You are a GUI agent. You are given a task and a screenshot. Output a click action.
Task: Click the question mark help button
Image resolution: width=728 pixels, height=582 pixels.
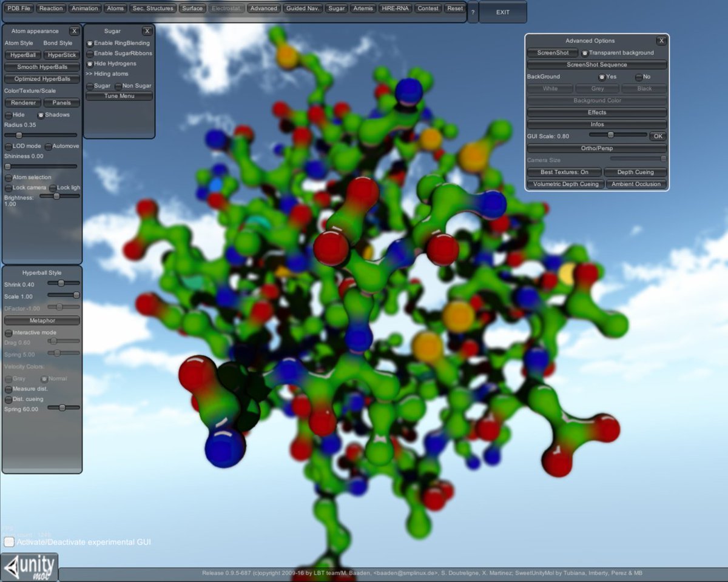pyautogui.click(x=473, y=12)
